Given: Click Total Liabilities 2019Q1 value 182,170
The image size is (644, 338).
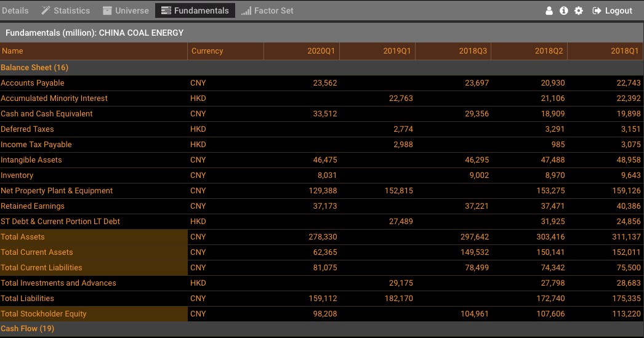Looking at the screenshot, I should coord(399,299).
